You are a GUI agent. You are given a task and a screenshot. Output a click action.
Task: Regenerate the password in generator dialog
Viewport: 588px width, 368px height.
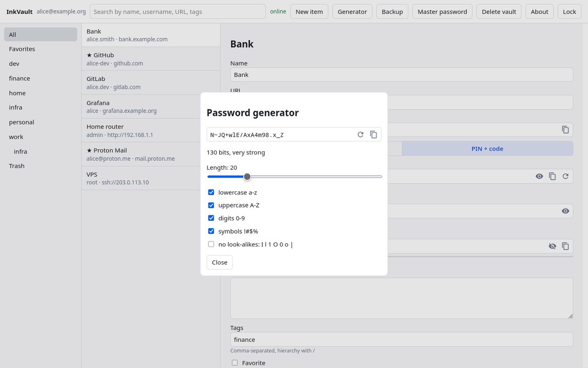point(361,134)
